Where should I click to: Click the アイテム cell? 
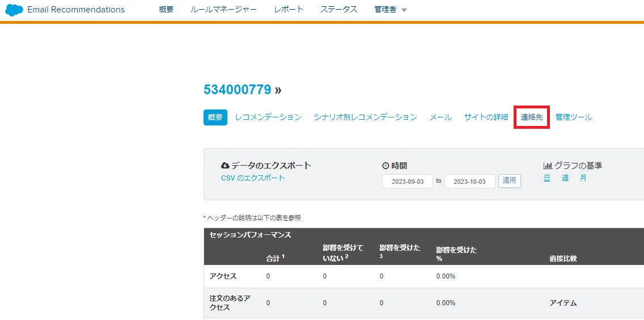coord(563,303)
